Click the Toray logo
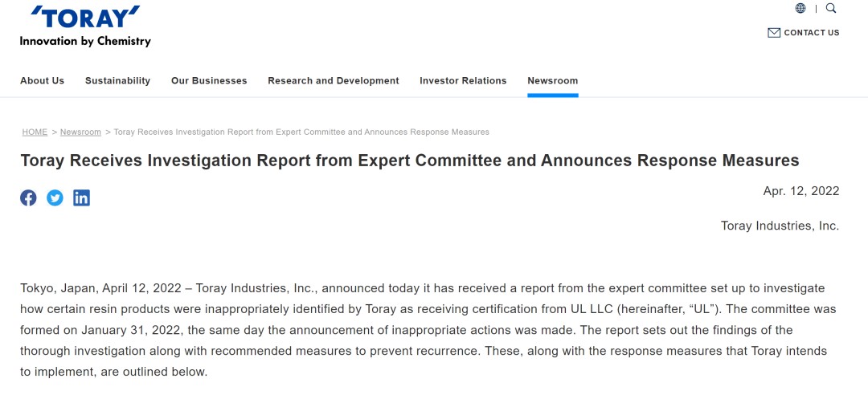 85,17
